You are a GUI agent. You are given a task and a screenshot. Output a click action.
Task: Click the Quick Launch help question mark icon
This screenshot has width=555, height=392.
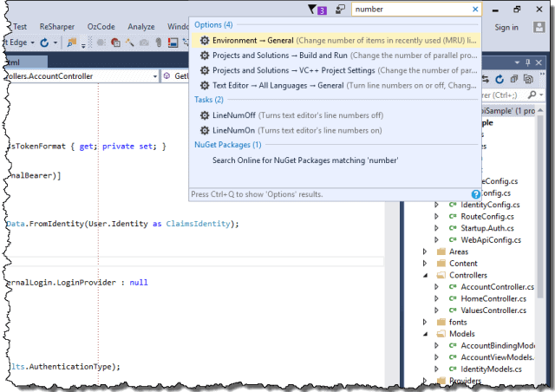pos(476,194)
